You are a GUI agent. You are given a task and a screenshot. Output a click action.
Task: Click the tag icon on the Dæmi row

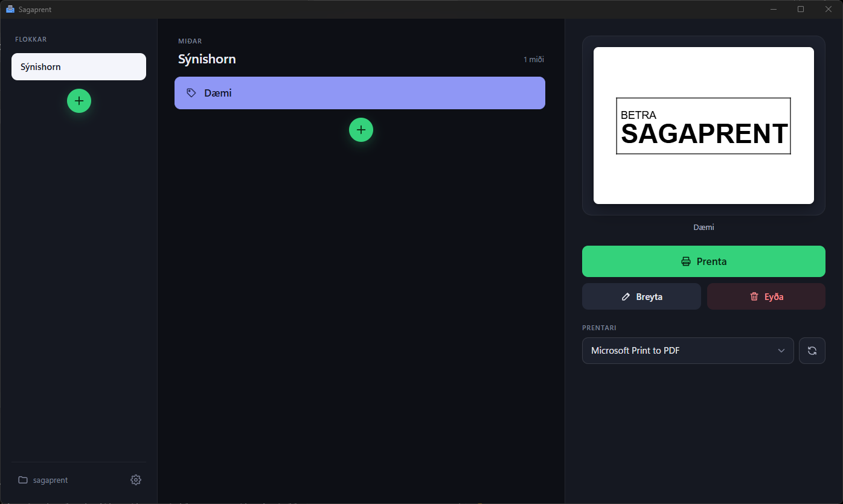coord(191,93)
